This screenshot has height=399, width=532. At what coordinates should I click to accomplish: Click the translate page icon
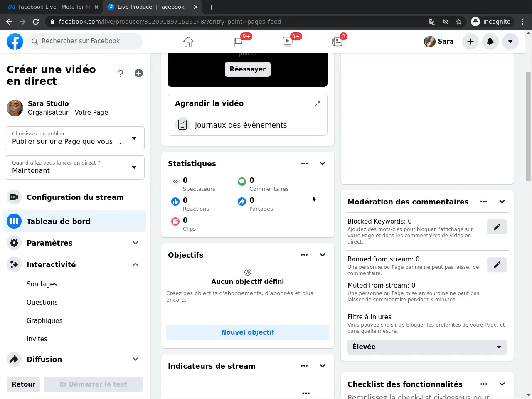(432, 22)
